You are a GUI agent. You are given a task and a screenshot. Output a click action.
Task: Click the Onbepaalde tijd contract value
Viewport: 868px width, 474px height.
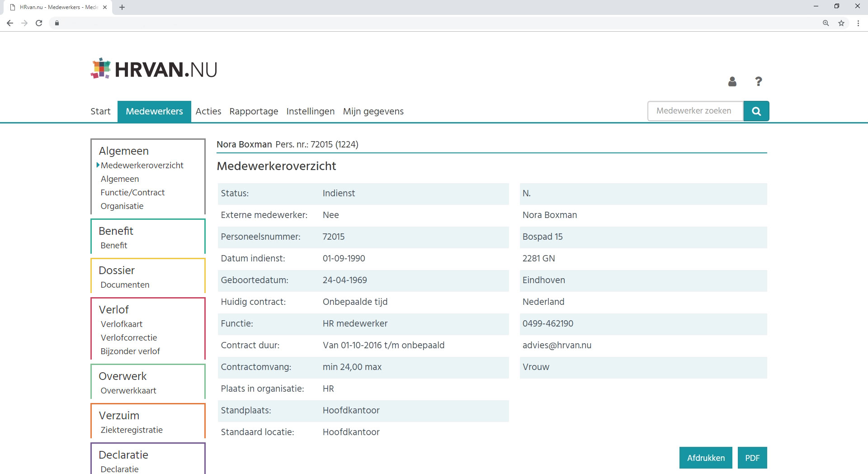(x=355, y=302)
